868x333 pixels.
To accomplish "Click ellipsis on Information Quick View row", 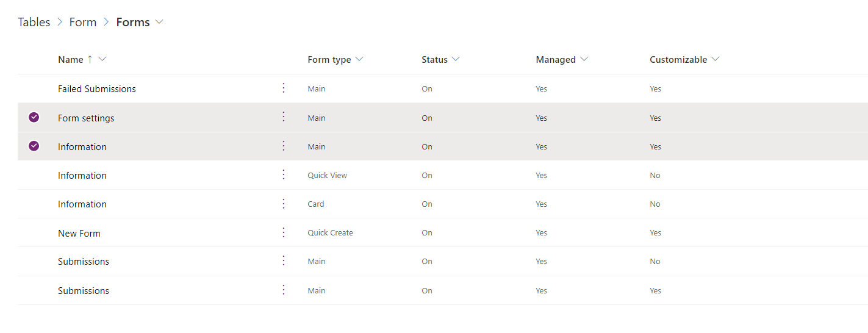I will pyautogui.click(x=283, y=175).
